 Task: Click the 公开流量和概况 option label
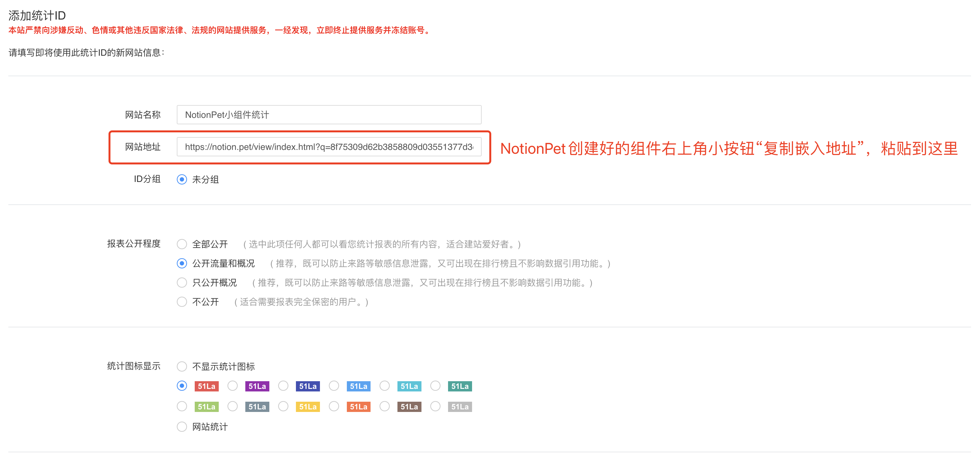coord(223,264)
